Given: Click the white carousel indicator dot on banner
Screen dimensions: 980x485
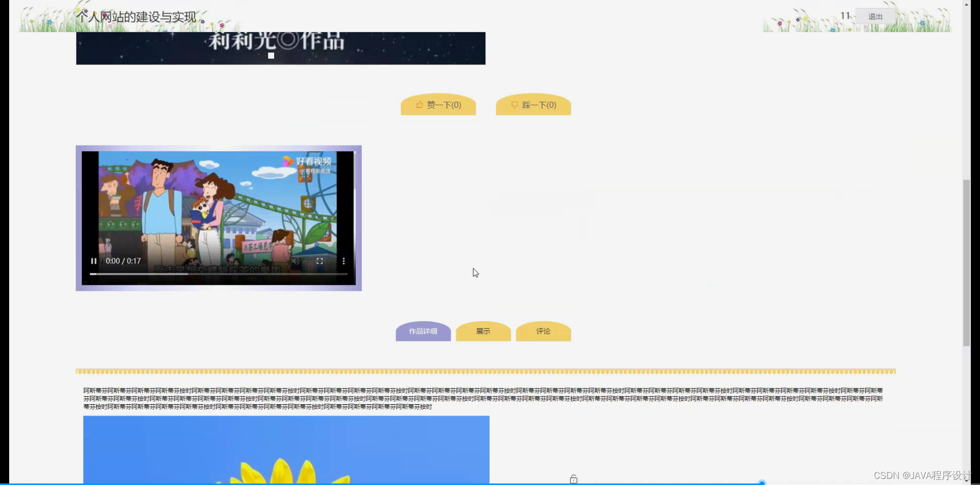Looking at the screenshot, I should (271, 56).
